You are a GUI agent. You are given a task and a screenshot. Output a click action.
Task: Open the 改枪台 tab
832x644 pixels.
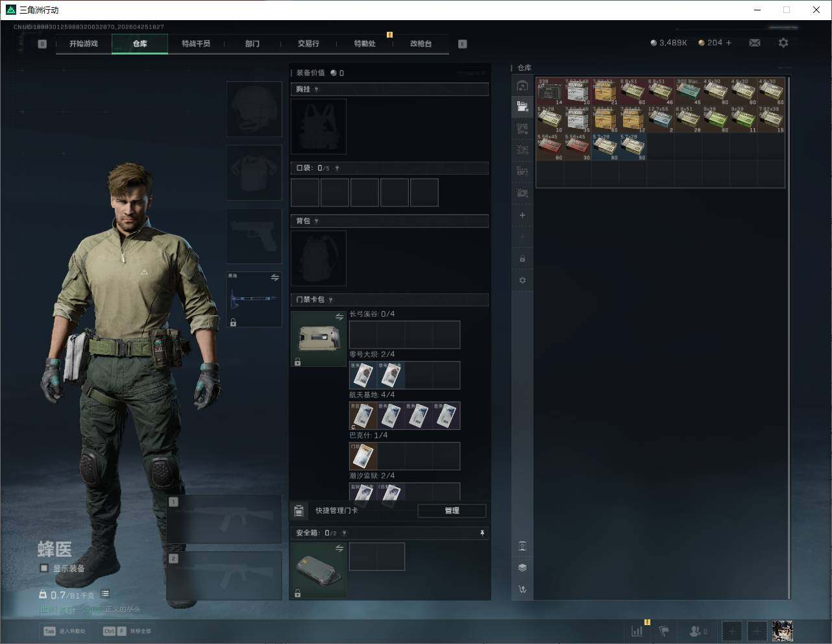tap(421, 44)
